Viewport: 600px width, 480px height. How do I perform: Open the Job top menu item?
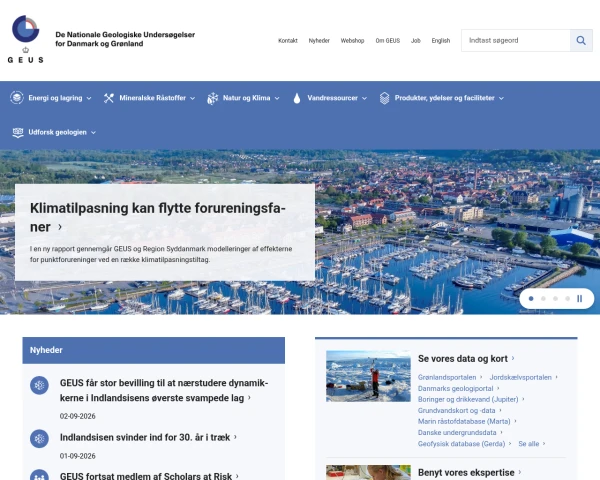coord(416,41)
